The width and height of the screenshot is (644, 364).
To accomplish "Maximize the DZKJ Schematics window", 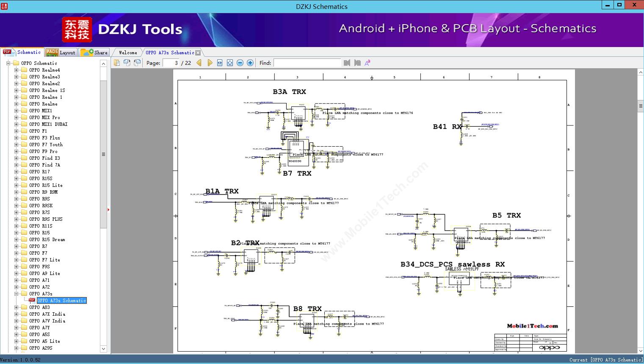I will pos(619,5).
